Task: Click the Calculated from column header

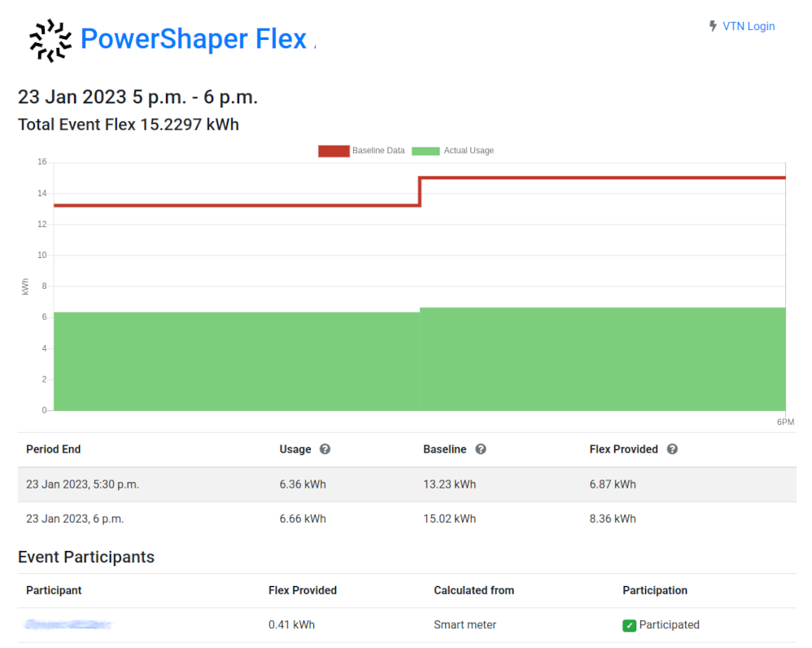Action: [x=474, y=590]
